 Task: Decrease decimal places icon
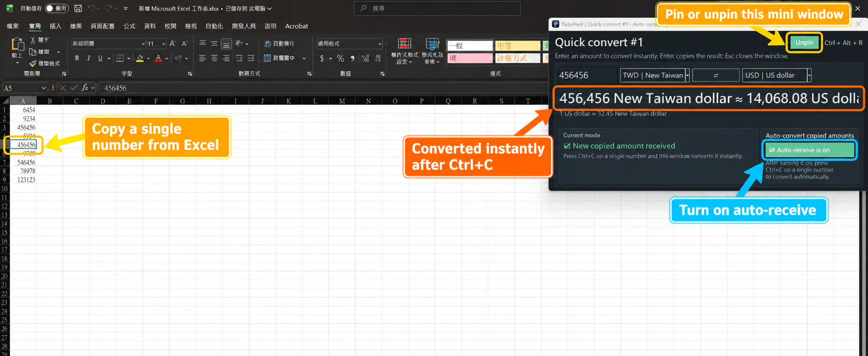377,58
